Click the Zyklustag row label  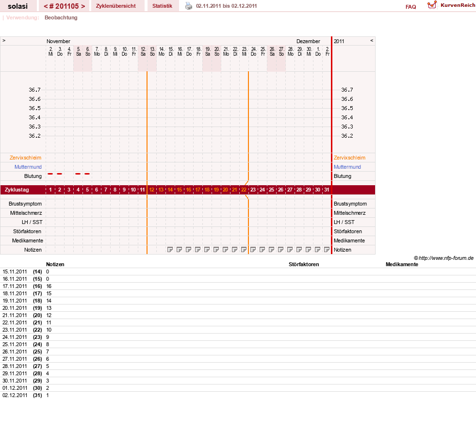(16, 190)
